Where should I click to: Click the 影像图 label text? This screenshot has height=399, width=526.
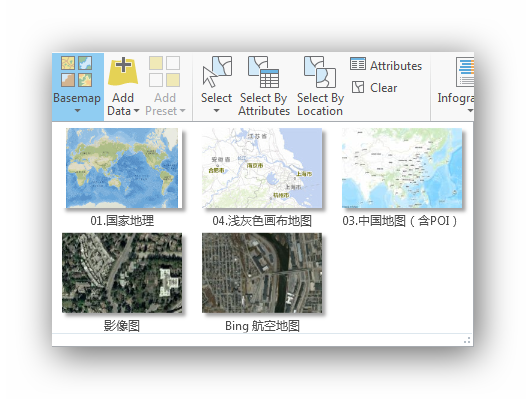(122, 326)
